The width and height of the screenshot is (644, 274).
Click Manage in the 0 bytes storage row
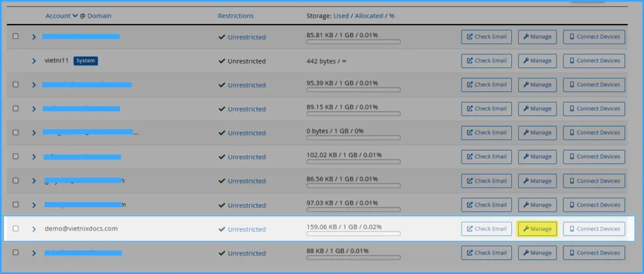pyautogui.click(x=537, y=133)
